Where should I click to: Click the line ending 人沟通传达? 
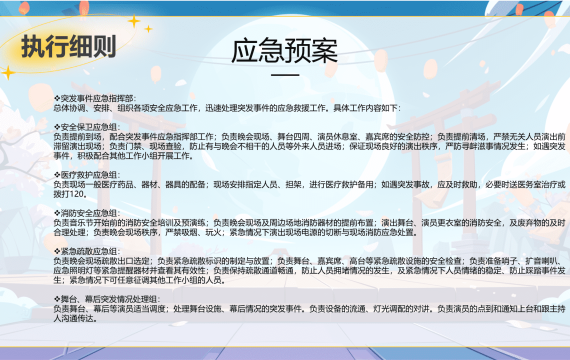76,318
